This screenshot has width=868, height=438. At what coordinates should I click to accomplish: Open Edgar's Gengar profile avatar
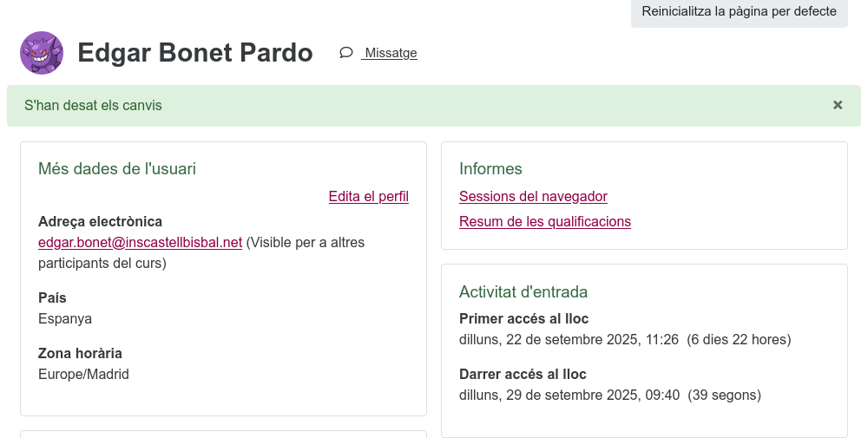pos(42,53)
